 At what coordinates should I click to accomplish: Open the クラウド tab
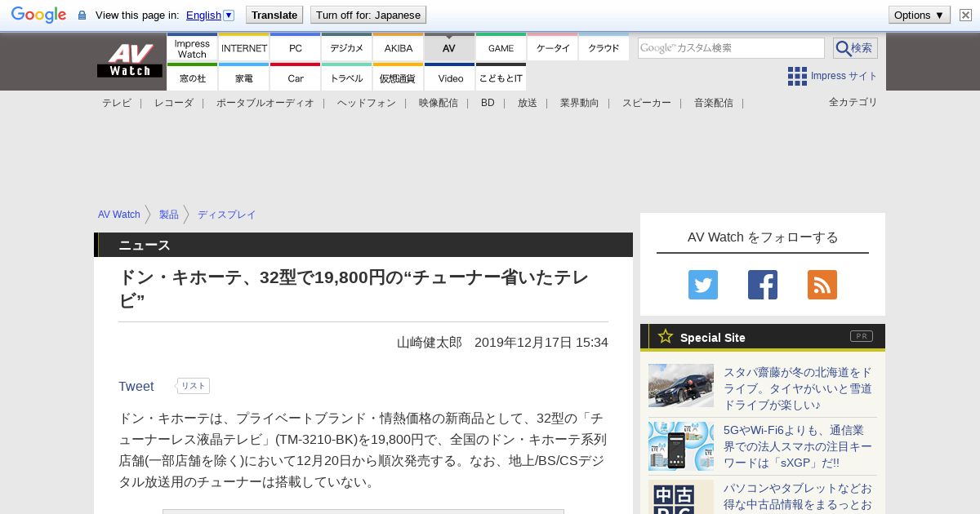coord(604,47)
